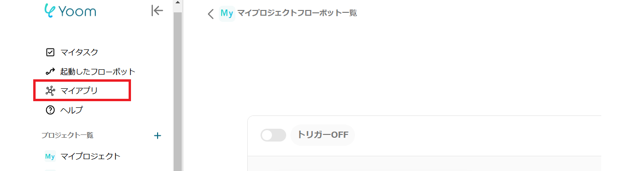Screen dimensions: 644x171
Task: Open マイプロジェクト from project list
Action: pos(90,156)
